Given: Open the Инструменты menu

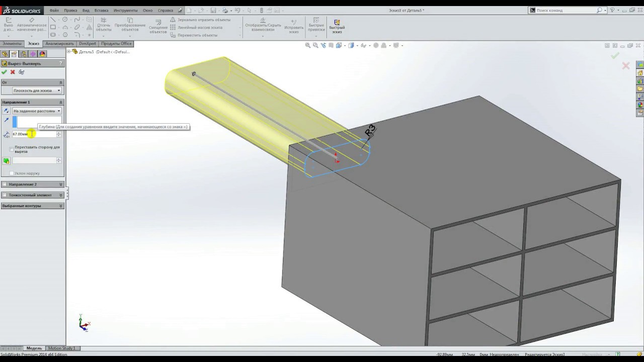Looking at the screenshot, I should click(x=126, y=10).
